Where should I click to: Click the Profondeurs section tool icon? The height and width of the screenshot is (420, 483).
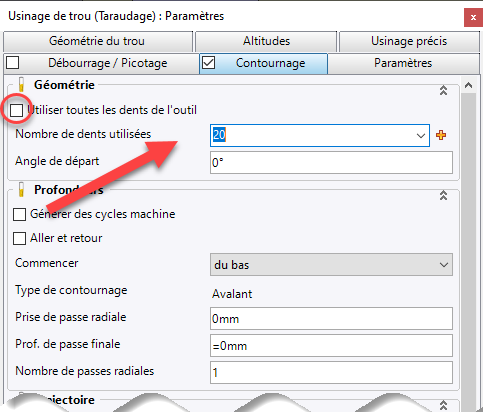21,189
